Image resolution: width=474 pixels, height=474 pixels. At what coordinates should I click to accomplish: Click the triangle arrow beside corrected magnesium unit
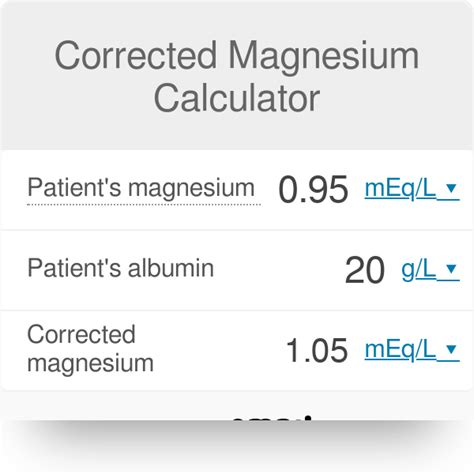451,349
